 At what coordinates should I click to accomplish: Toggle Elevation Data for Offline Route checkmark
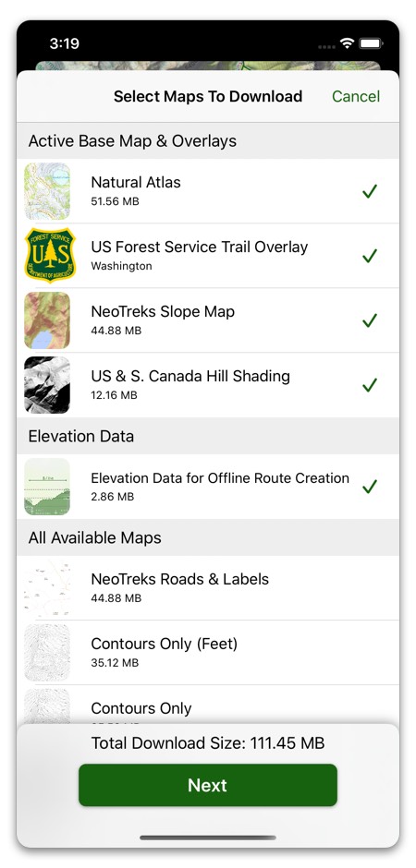click(x=370, y=487)
